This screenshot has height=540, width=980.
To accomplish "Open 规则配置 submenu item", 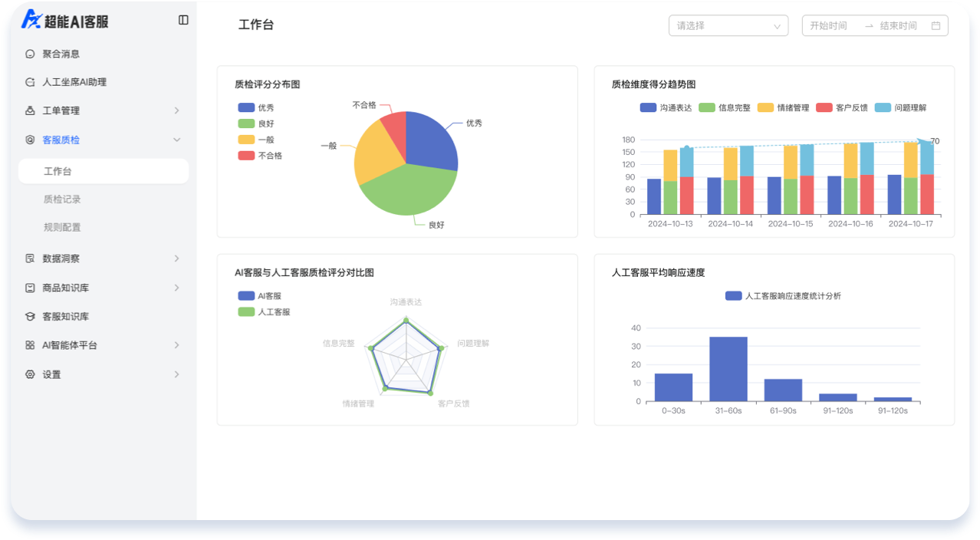I will coord(62,227).
